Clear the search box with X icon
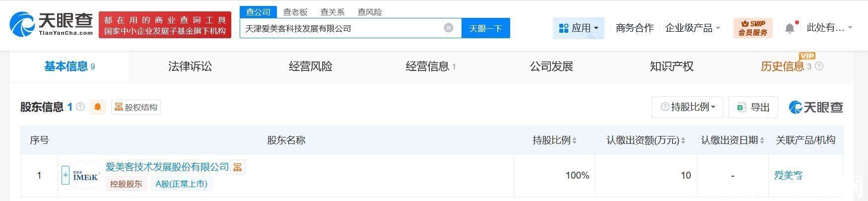Screen dimensions: 868x201 449,28
